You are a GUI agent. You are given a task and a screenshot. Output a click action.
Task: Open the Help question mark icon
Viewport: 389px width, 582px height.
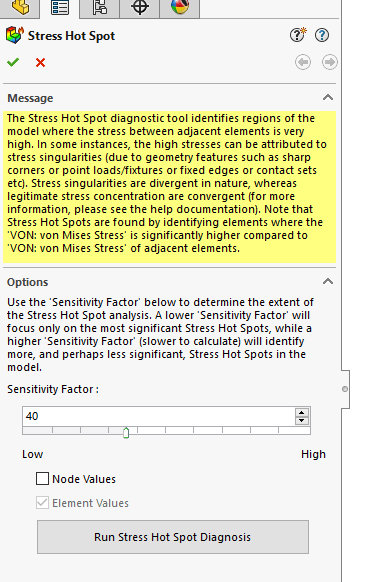[322, 35]
